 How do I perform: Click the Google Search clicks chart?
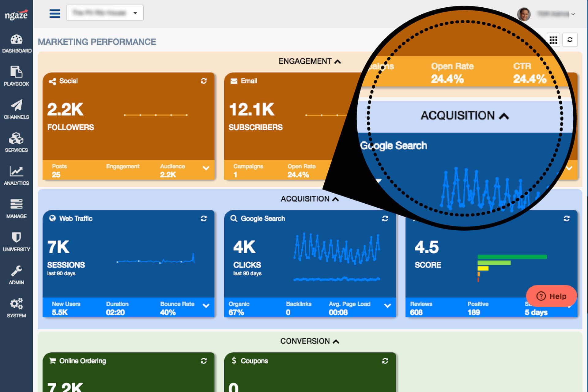337,257
